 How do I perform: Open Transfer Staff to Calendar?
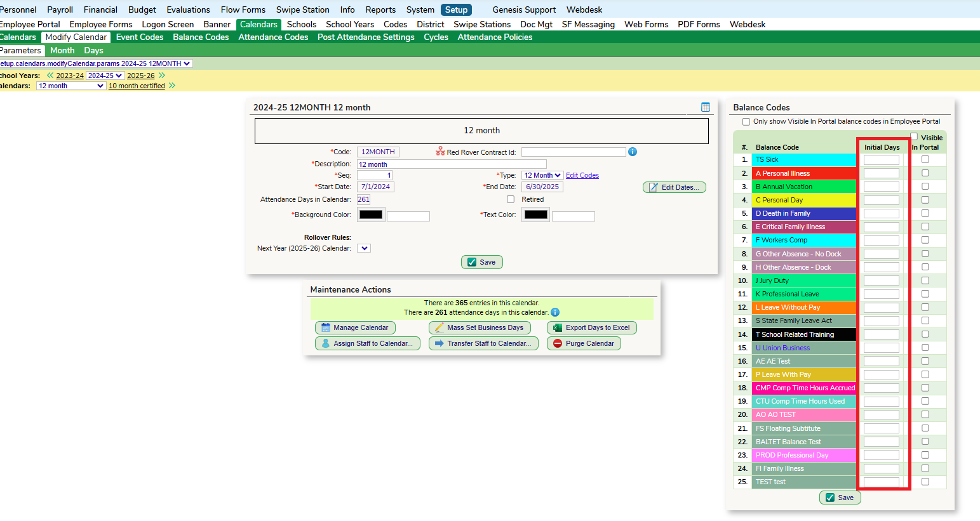pos(483,343)
